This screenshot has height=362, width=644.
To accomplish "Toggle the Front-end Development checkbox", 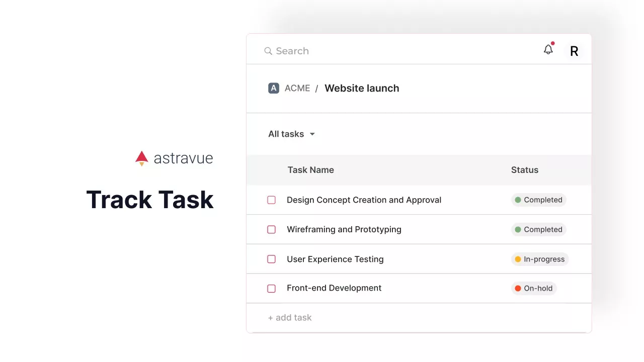I will click(x=271, y=289).
